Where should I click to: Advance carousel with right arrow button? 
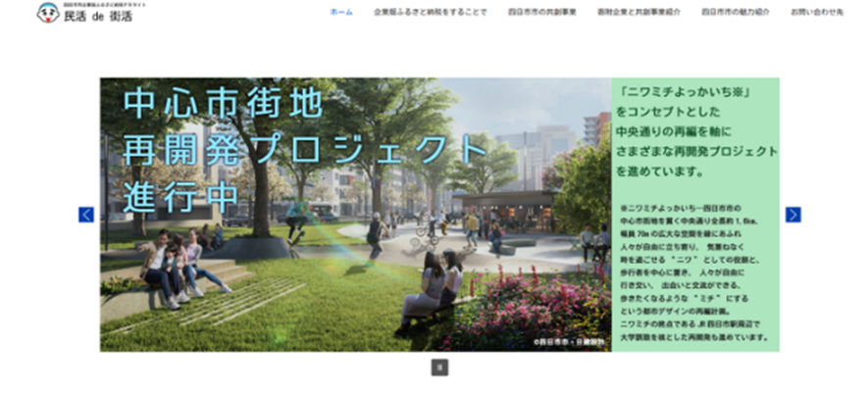point(792,215)
